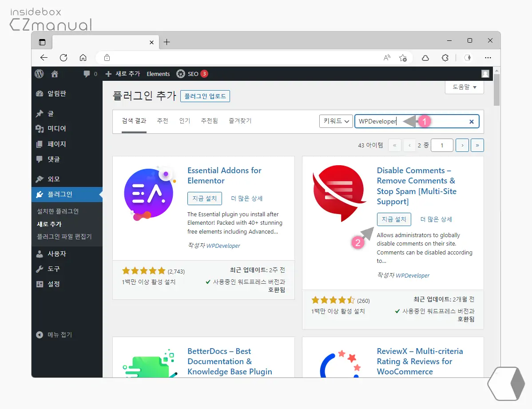Open the 설정 menu in sidebar
The image size is (532, 409).
pos(54,284)
